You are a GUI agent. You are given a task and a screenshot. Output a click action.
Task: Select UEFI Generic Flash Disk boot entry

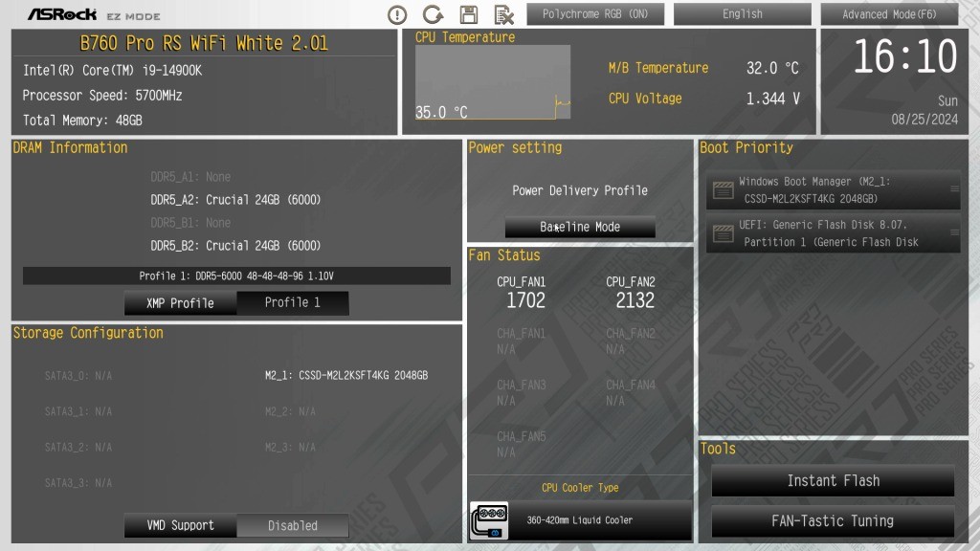[834, 233]
